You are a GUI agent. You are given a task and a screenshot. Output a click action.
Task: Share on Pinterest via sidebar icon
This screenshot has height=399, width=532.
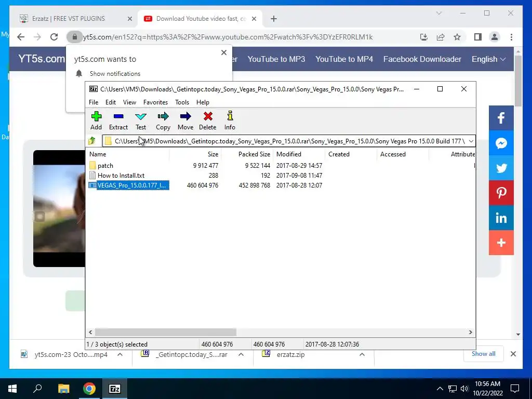coord(501,193)
